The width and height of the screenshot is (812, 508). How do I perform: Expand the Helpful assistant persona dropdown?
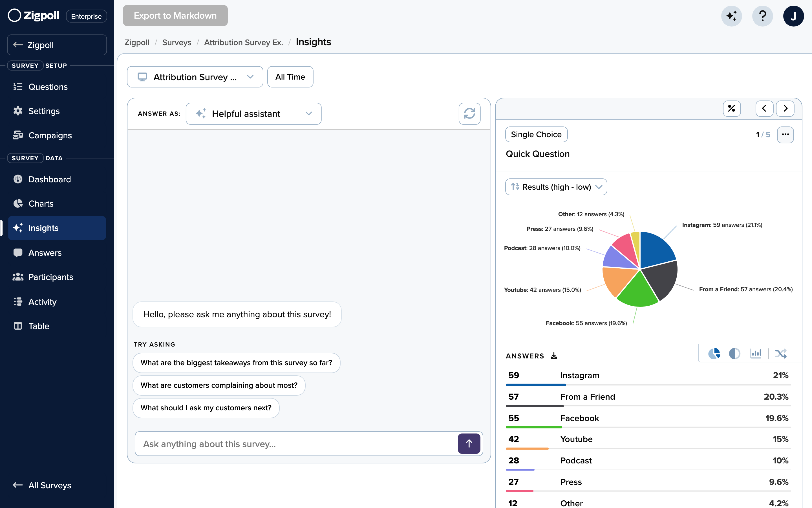coord(253,113)
